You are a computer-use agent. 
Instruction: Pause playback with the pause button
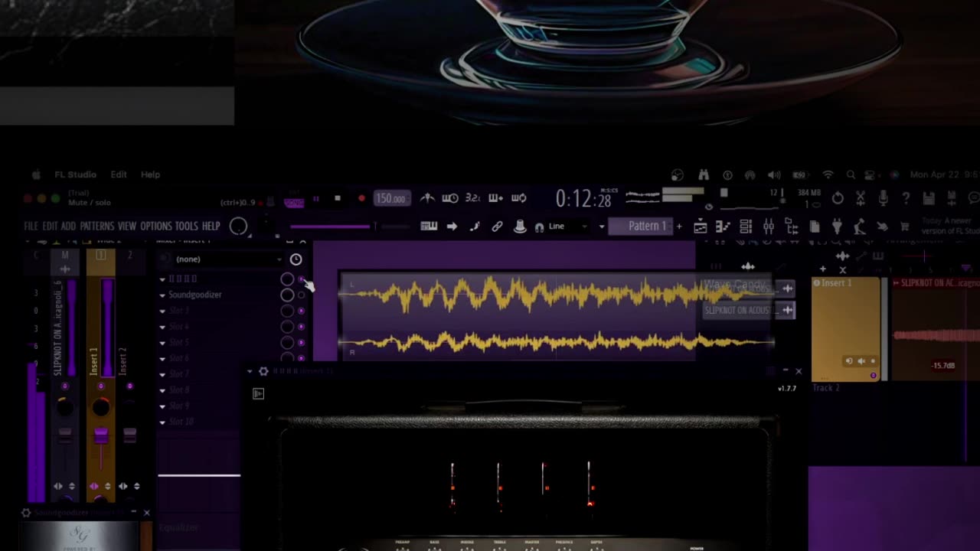315,199
